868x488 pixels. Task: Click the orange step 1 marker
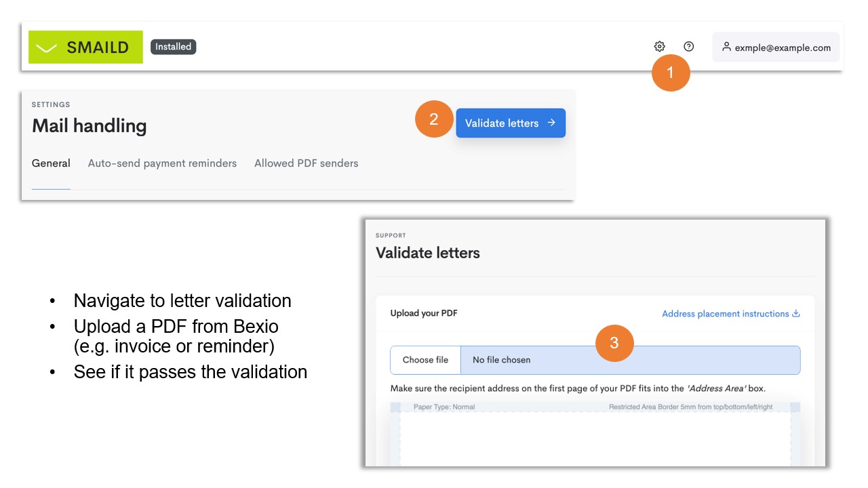tap(671, 73)
